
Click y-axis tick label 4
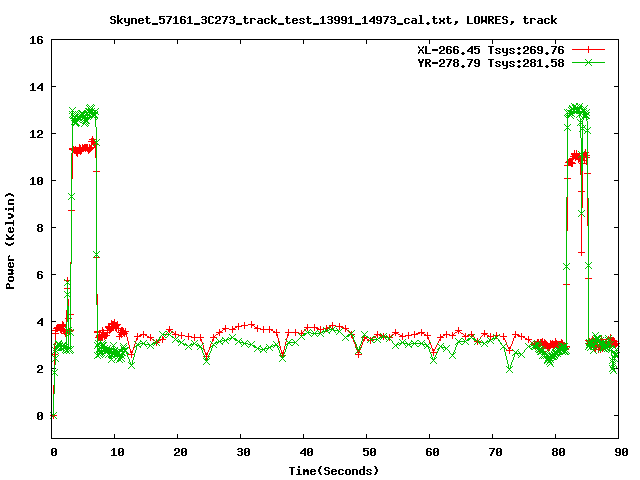tap(40, 322)
